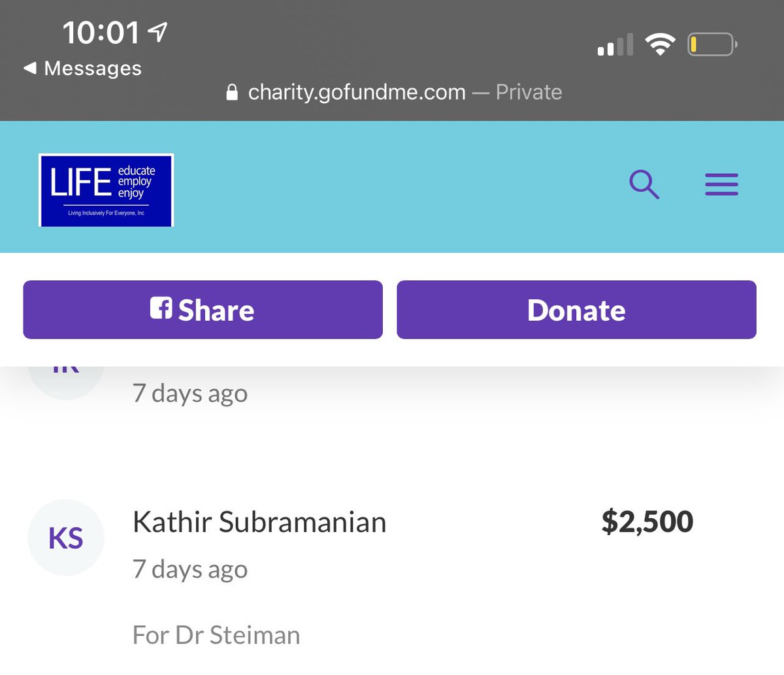Screen dimensions: 784x675
Task: Tap the Wi-Fi status icon
Action: tap(660, 44)
